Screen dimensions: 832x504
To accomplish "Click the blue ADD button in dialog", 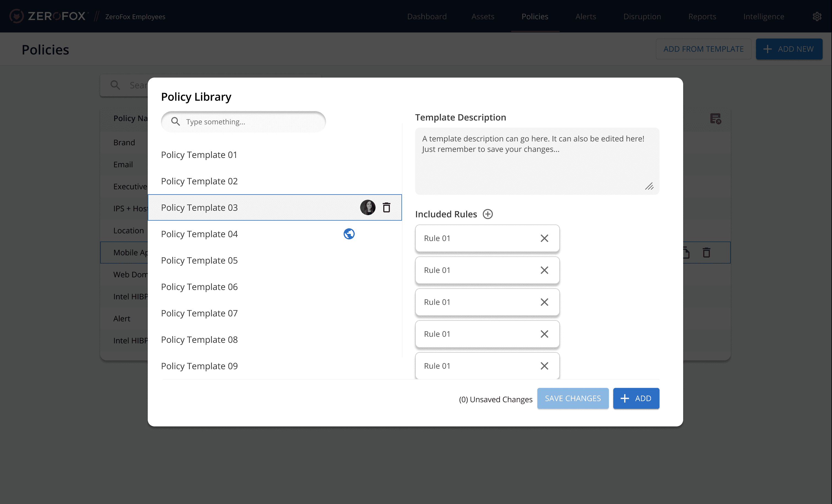I will (x=636, y=398).
